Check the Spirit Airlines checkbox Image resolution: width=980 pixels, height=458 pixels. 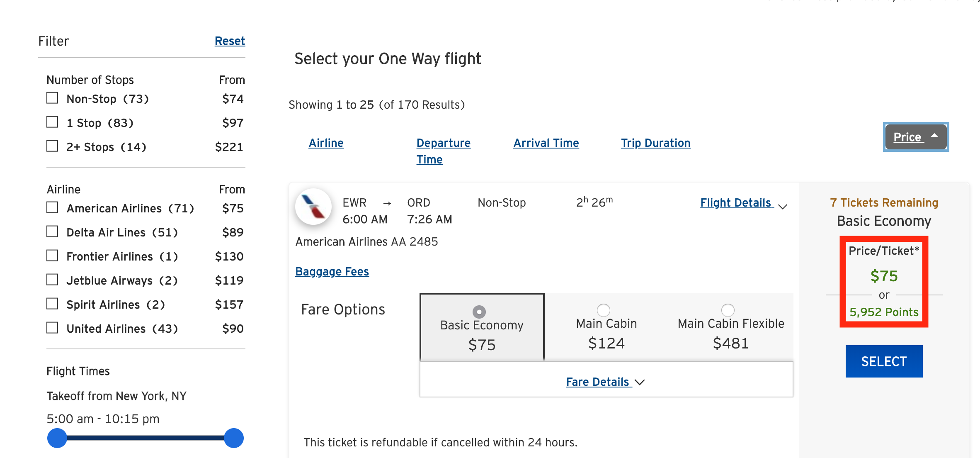[52, 304]
